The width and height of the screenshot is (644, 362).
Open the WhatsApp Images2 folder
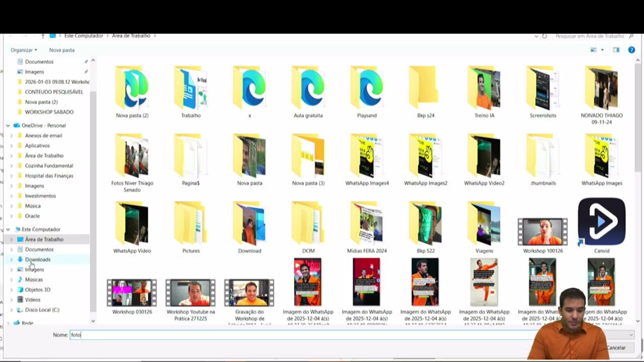tap(426, 159)
